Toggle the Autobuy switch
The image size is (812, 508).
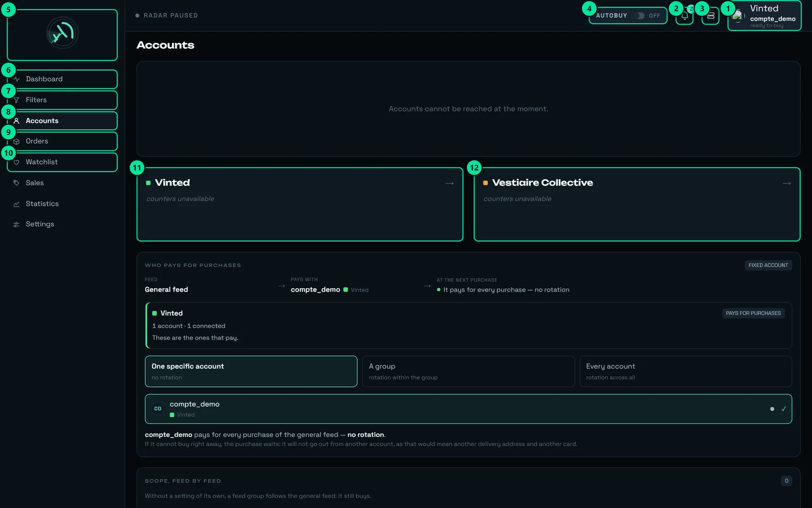(640, 16)
